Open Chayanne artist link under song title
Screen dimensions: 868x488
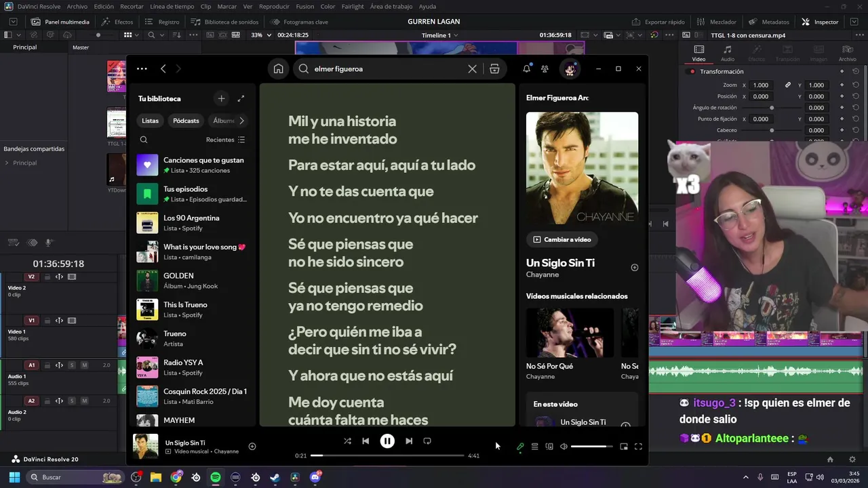pyautogui.click(x=542, y=274)
